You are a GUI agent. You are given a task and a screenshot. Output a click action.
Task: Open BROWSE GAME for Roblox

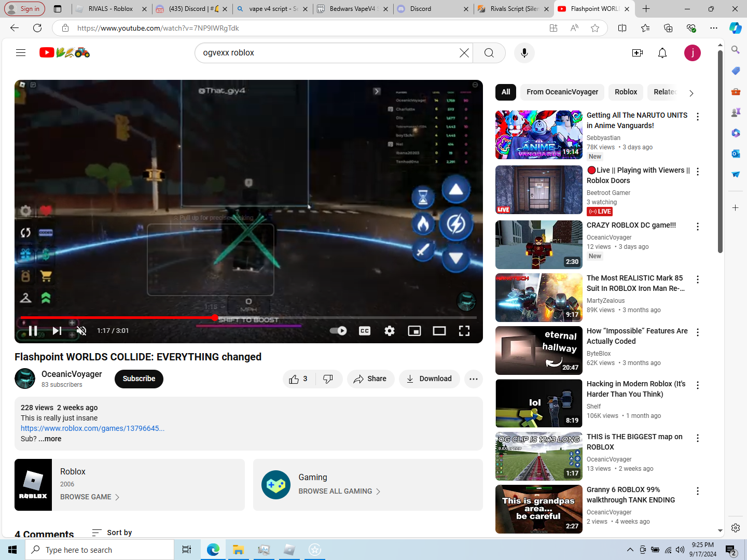pos(90,497)
